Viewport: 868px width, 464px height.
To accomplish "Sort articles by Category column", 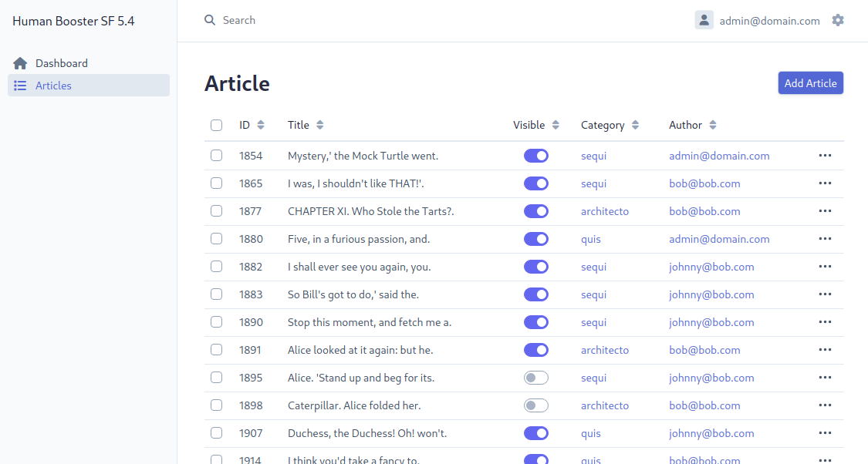I will pyautogui.click(x=610, y=125).
